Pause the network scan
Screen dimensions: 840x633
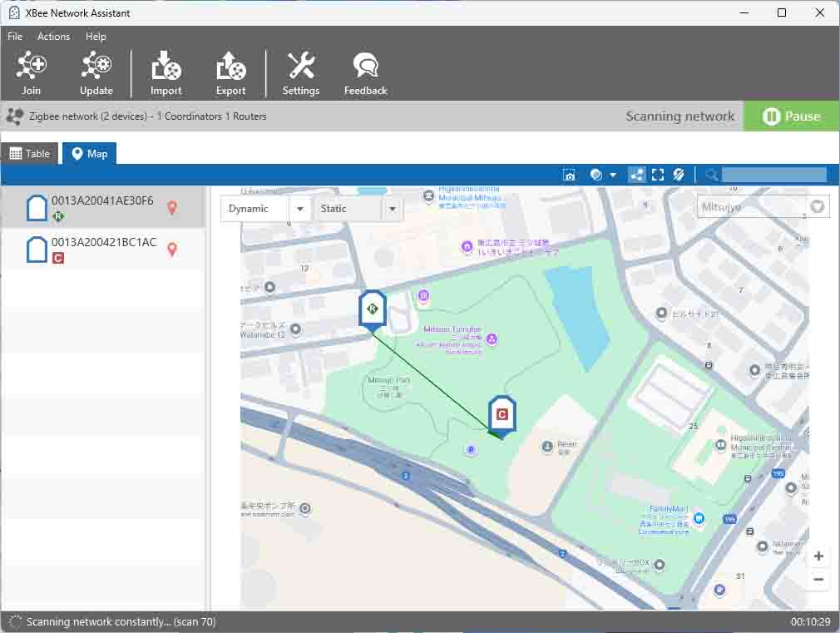point(791,116)
